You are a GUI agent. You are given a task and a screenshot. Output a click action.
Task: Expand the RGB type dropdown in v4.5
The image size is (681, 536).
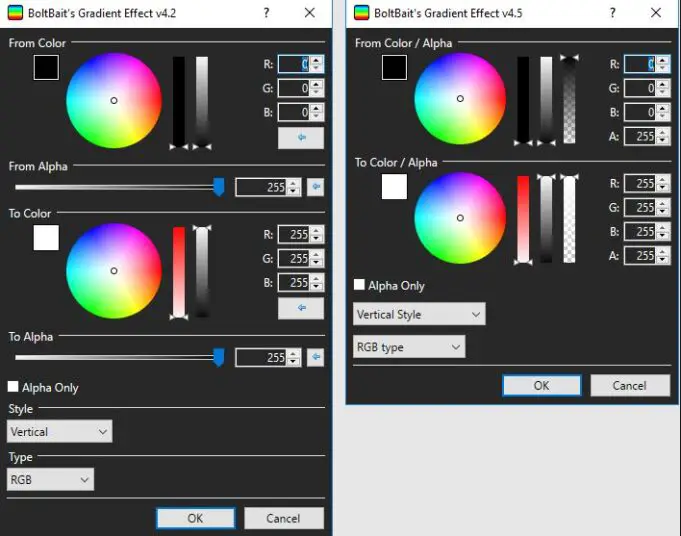(x=409, y=347)
